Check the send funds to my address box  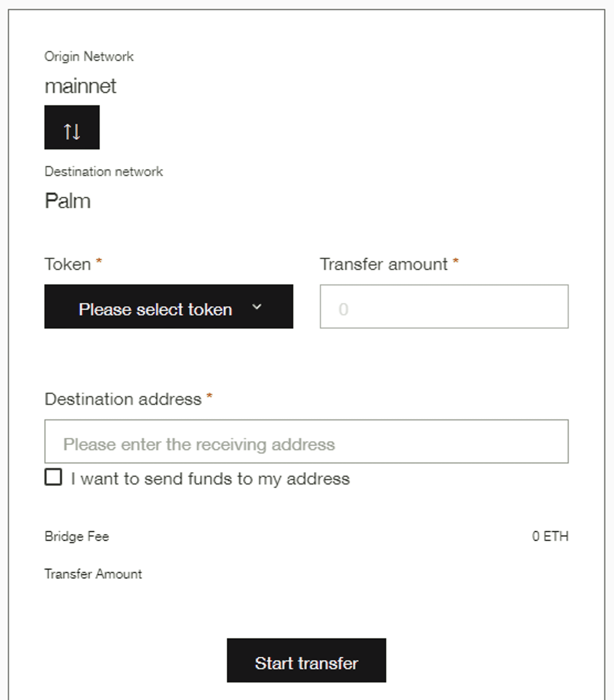53,477
